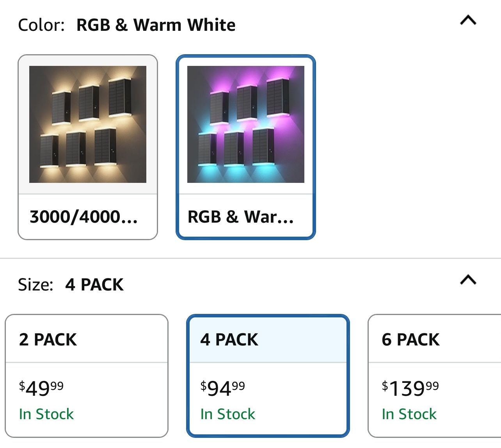Click In Stock under the 2 PACK
The height and width of the screenshot is (448, 501).
point(46,414)
